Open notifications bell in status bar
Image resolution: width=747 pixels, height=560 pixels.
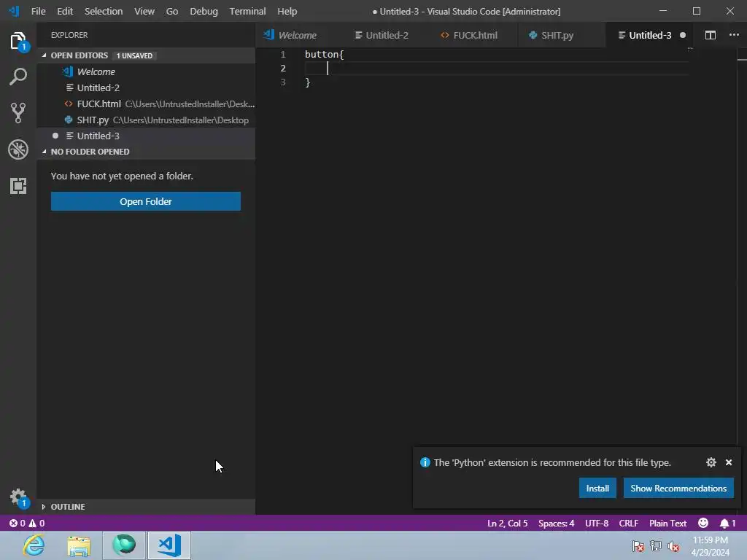pos(727,524)
